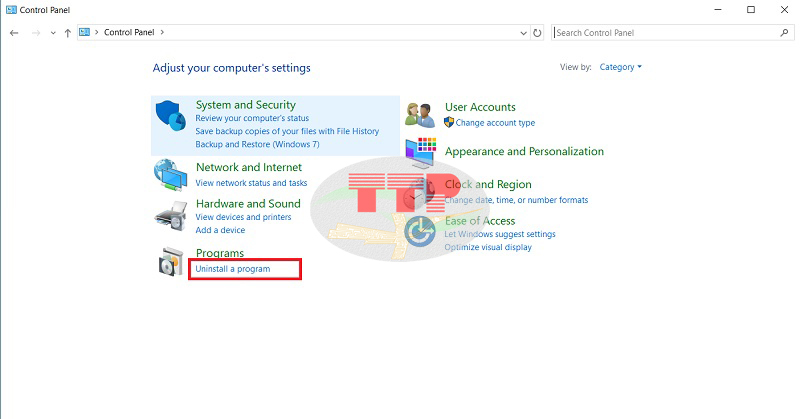Viewport: 800px width, 419px height.
Task: Click the Ease of Access circular icon
Action: 419,232
